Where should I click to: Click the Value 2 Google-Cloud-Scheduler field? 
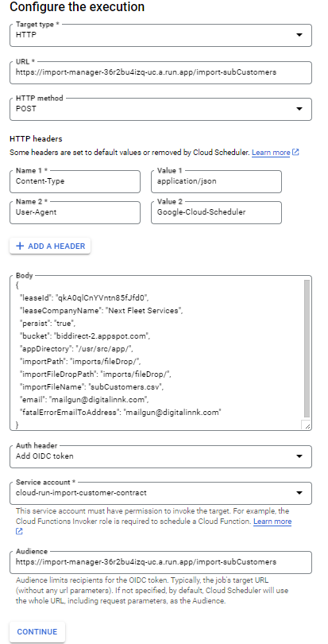click(216, 213)
